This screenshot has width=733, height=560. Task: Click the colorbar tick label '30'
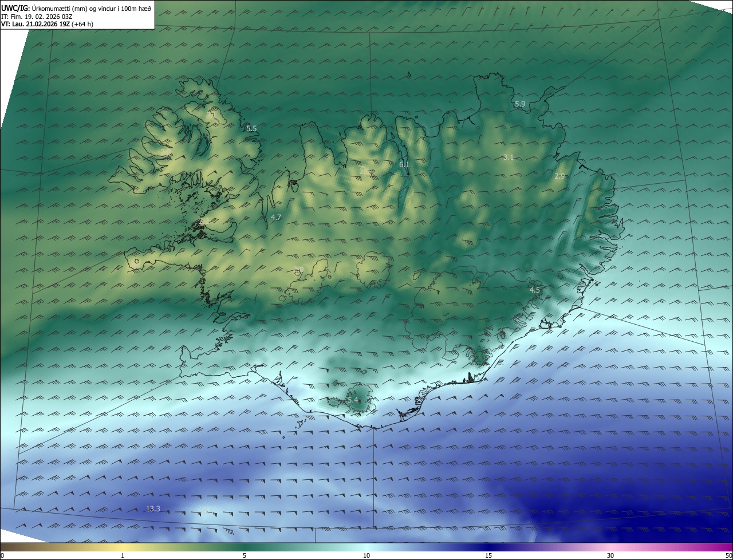coord(610,555)
